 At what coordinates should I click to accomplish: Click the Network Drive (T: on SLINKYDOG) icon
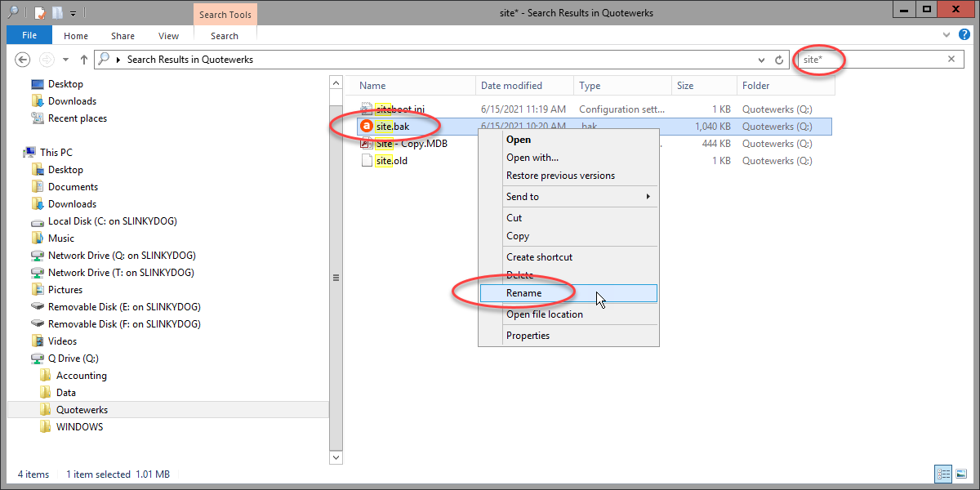[x=38, y=273]
